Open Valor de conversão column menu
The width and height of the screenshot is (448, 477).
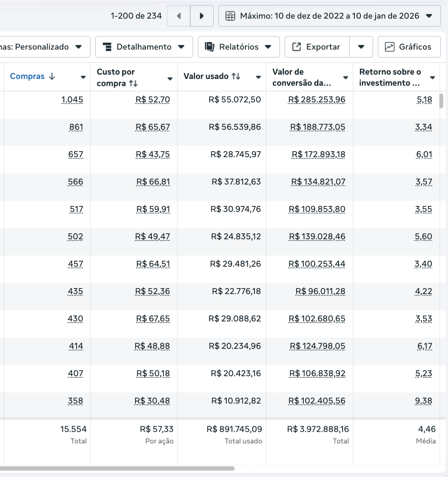click(x=346, y=77)
